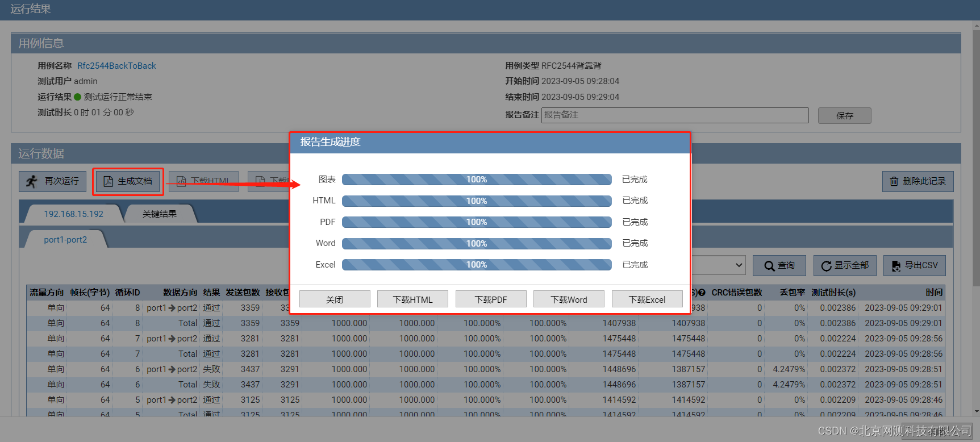Image resolution: width=980 pixels, height=442 pixels.
Task: Click the refresh icon on 显示全部
Action: [x=826, y=266]
